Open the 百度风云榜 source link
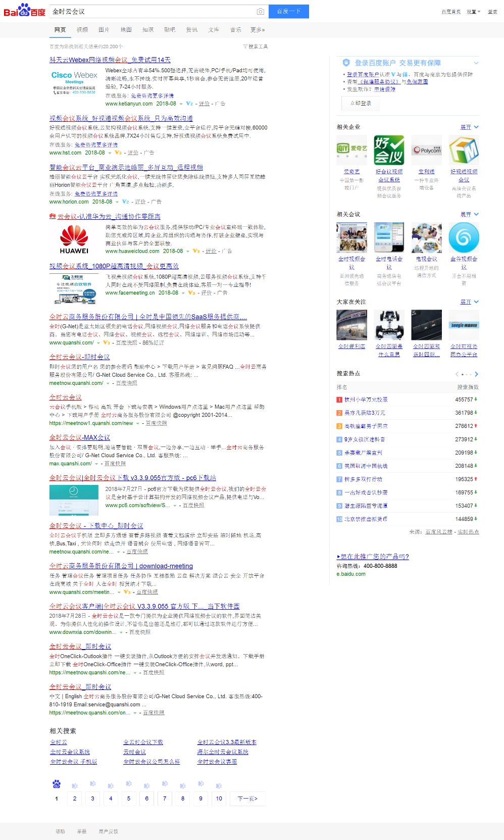Image resolution: width=504 pixels, height=840 pixels. 439,532
